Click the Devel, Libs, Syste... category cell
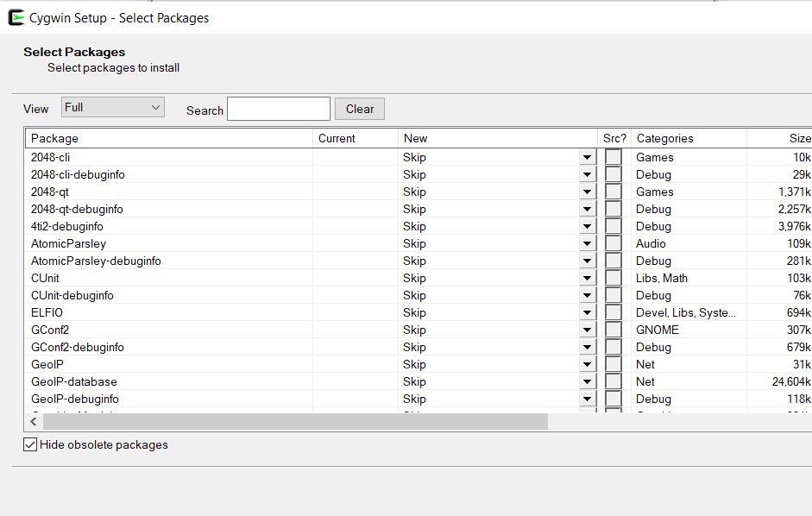 pos(686,312)
